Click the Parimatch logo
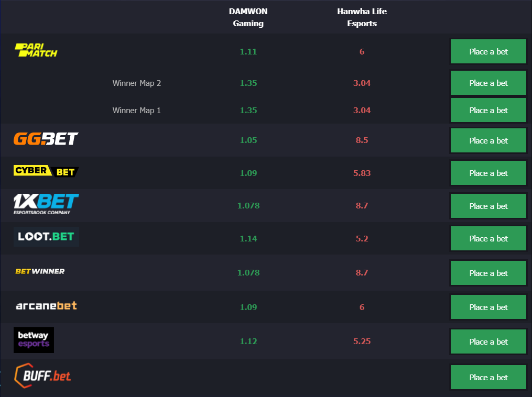The width and height of the screenshot is (532, 397). pos(36,50)
